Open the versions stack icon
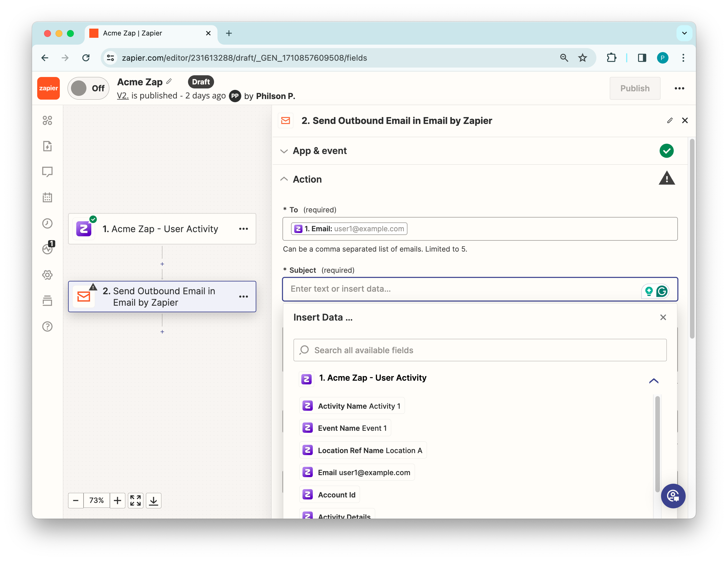This screenshot has height=561, width=728. (47, 300)
